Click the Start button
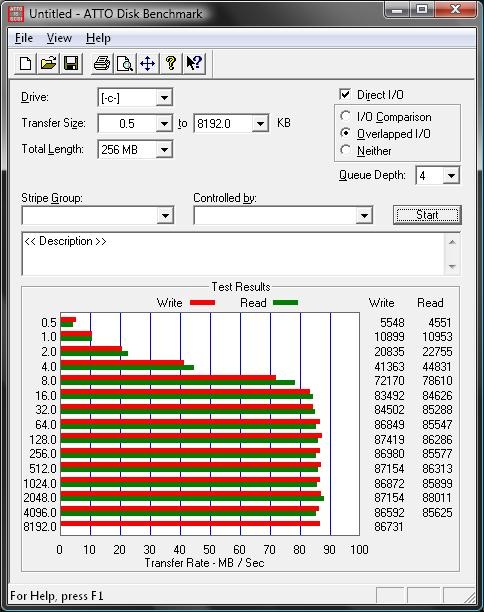This screenshot has width=484, height=612. (x=427, y=215)
